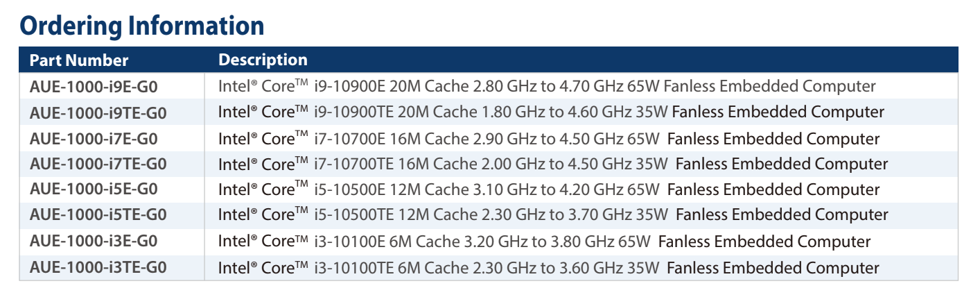Select part number AUE-1000-i3E-G0
980x304 pixels.
click(x=94, y=242)
